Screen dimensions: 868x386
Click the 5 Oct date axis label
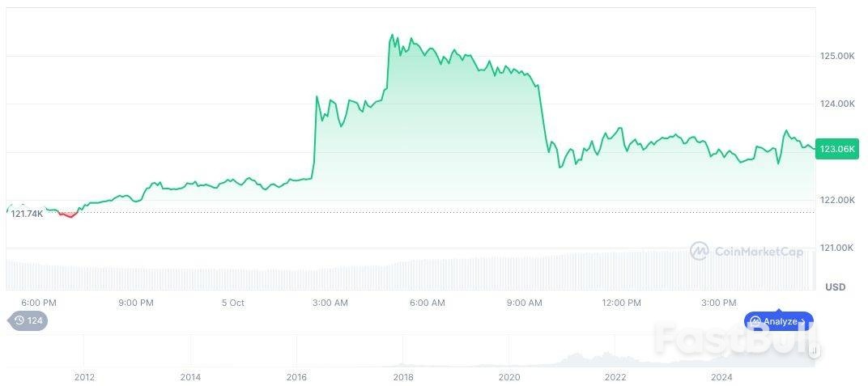point(232,303)
